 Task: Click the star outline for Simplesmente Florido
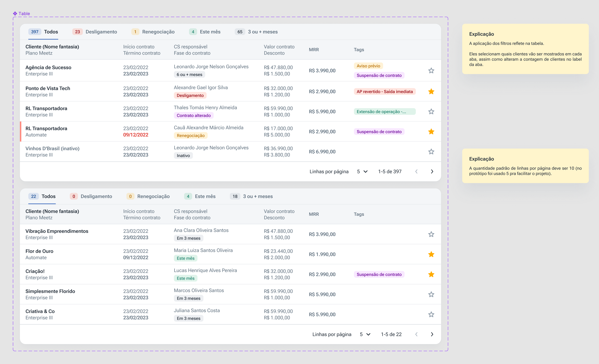(x=431, y=294)
